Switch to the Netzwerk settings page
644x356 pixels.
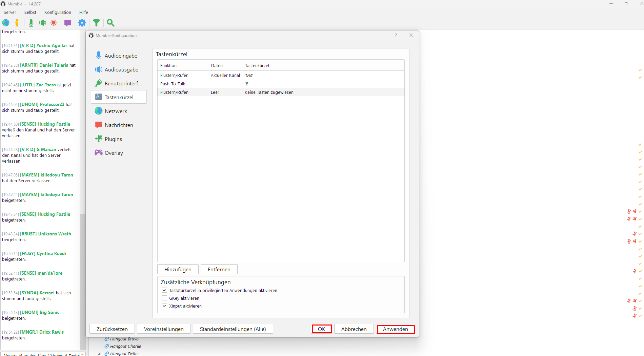coord(119,111)
